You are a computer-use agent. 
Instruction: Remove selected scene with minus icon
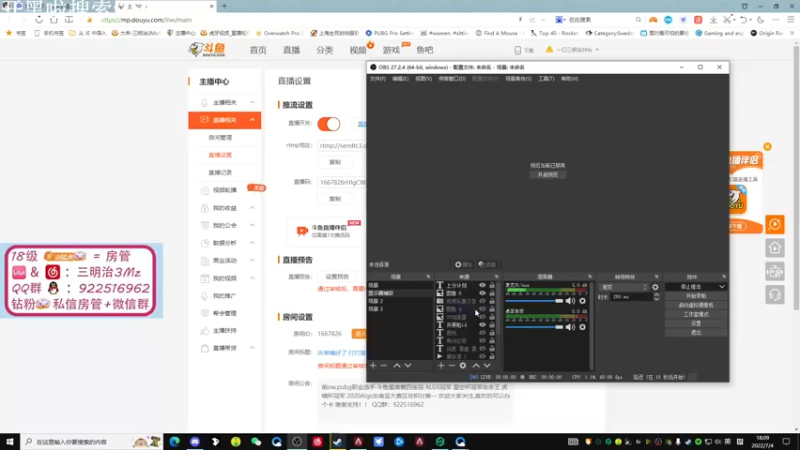(384, 365)
